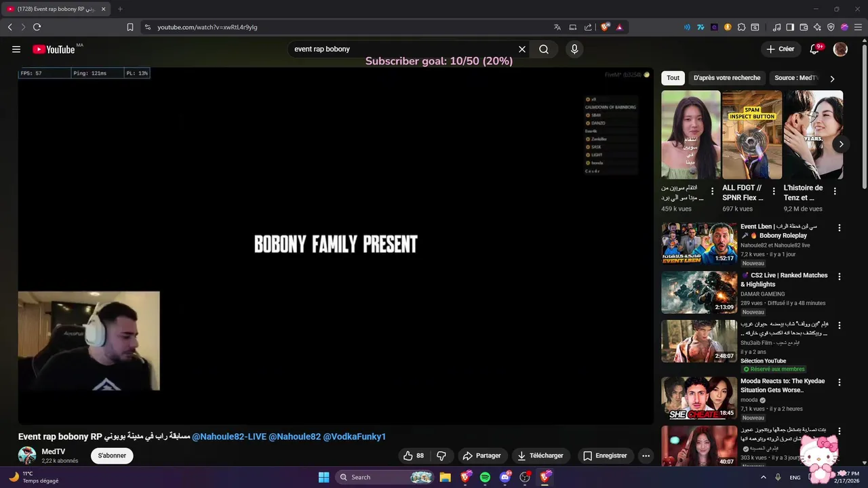The width and height of the screenshot is (868, 488).
Task: Open the Windows Start menu
Action: tap(324, 477)
